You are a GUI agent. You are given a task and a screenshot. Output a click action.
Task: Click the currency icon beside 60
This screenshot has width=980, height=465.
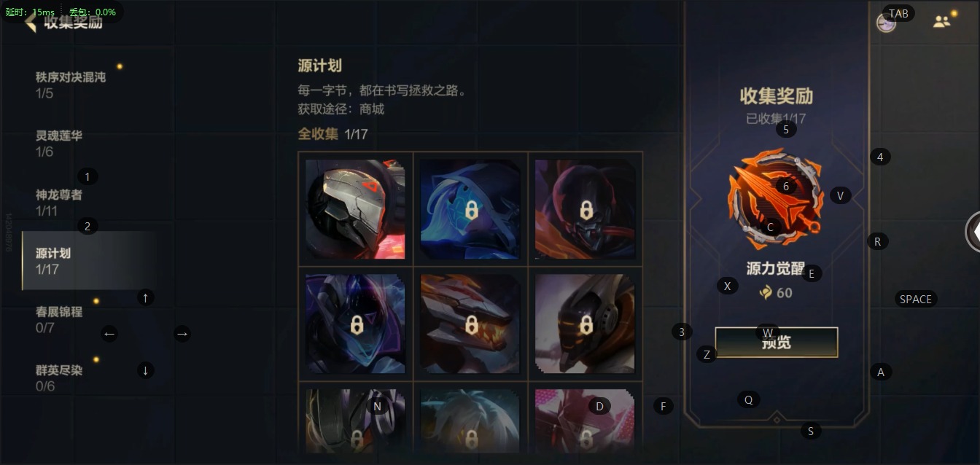(766, 293)
